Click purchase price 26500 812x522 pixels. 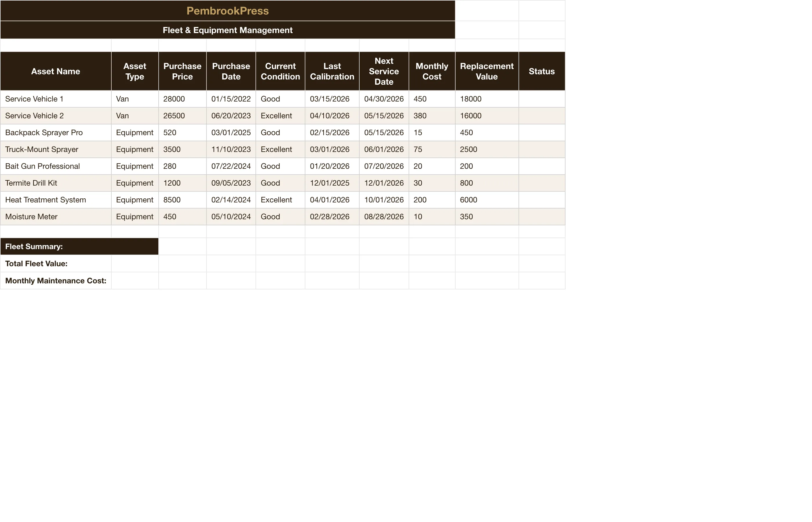(x=182, y=116)
